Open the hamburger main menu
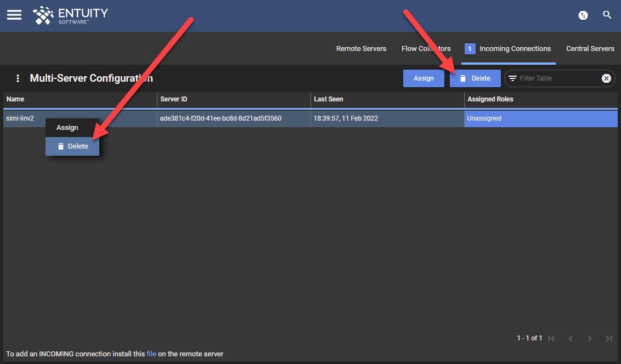621x364 pixels. [14, 15]
